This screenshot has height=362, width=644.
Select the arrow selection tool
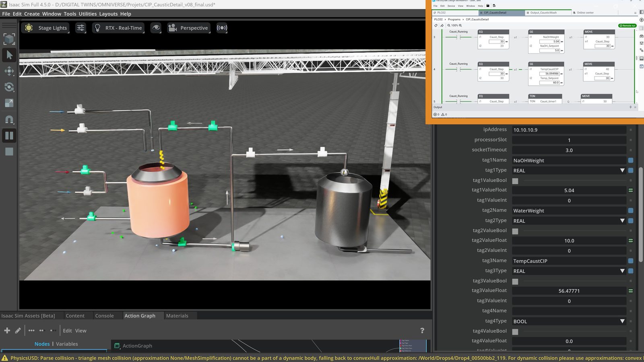[9, 55]
